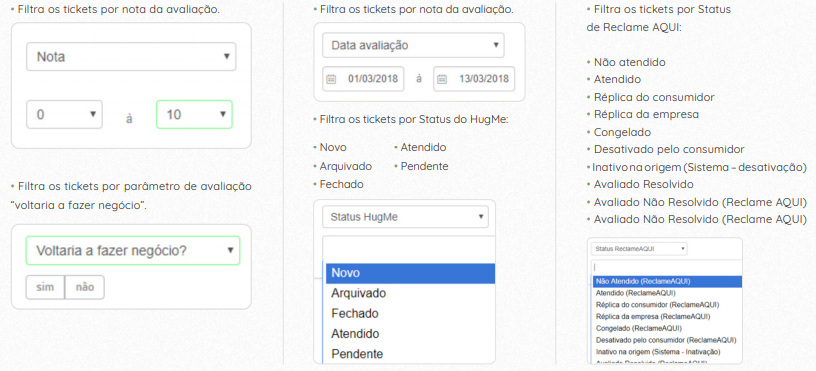Select the 'sim' toggle button
The height and width of the screenshot is (371, 816).
tap(45, 287)
